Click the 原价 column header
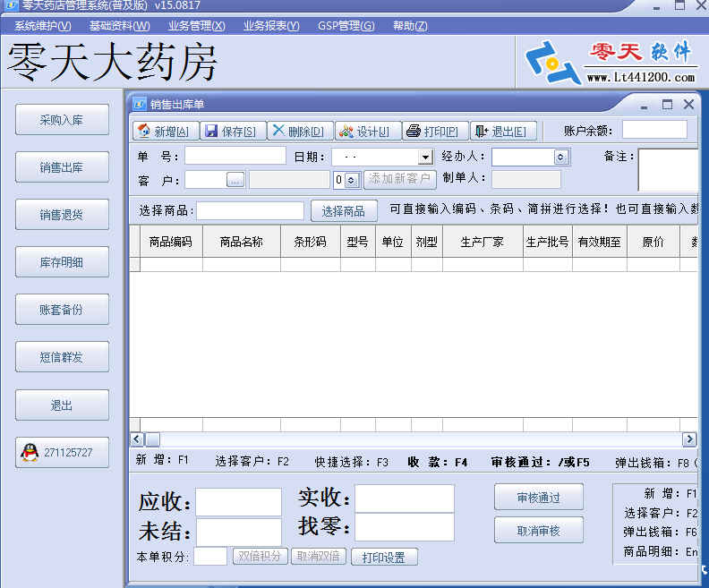 pyautogui.click(x=653, y=242)
